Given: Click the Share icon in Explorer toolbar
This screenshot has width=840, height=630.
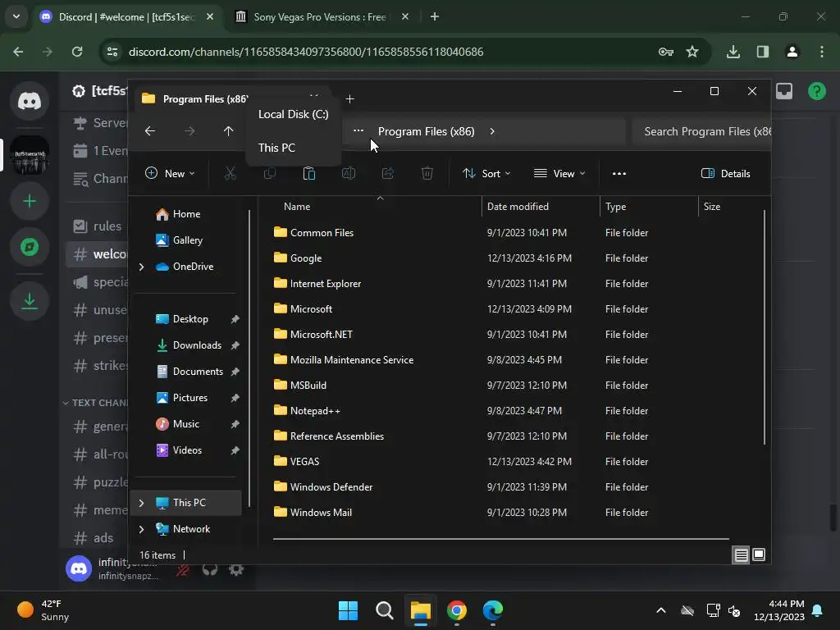Looking at the screenshot, I should click(x=388, y=173).
